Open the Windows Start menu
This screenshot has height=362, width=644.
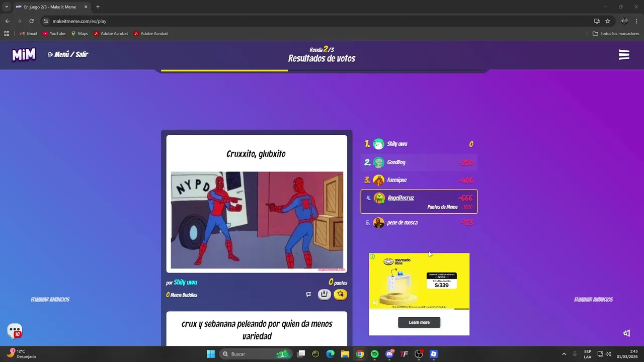pyautogui.click(x=211, y=354)
